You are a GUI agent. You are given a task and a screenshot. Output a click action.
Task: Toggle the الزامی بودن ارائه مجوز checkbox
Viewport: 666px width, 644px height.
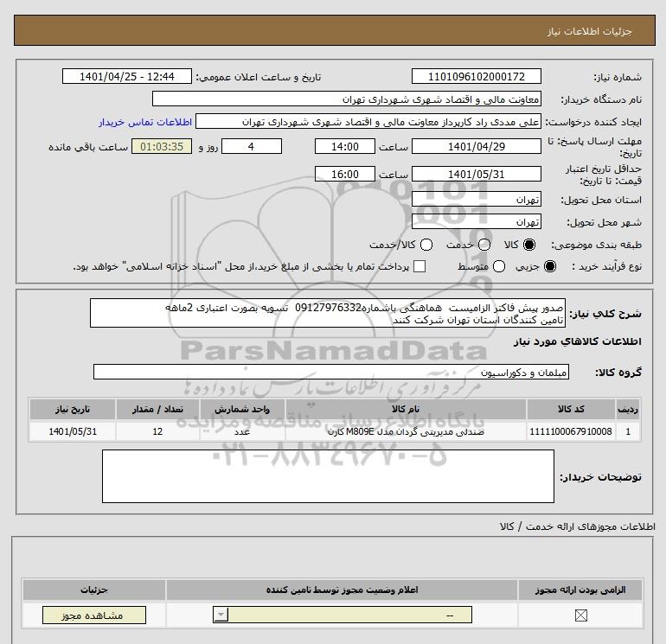580,615
